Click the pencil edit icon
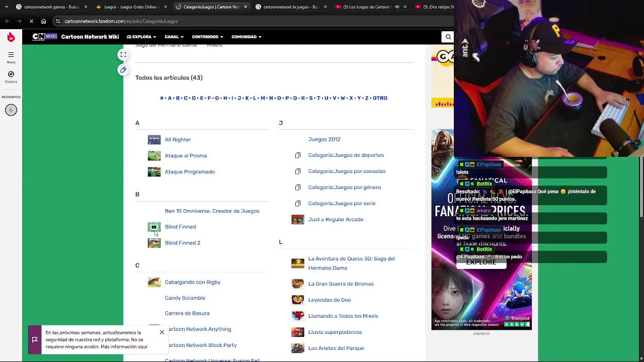 pyautogui.click(x=123, y=70)
